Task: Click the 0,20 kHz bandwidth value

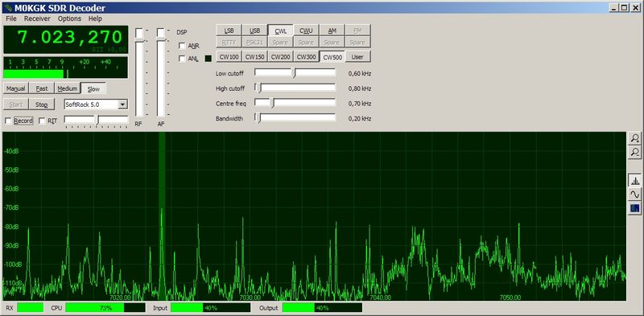Action: tap(359, 119)
